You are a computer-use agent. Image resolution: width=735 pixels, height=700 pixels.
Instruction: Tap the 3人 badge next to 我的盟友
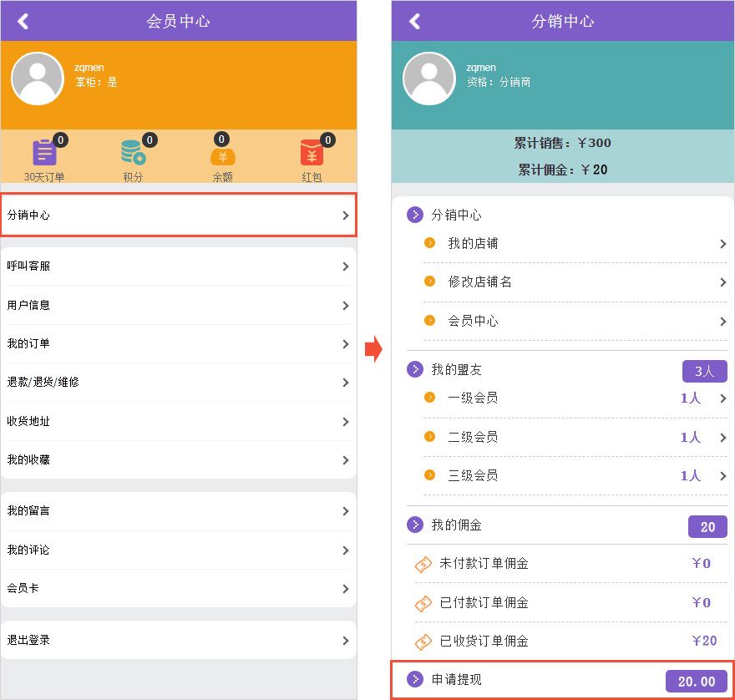click(704, 369)
